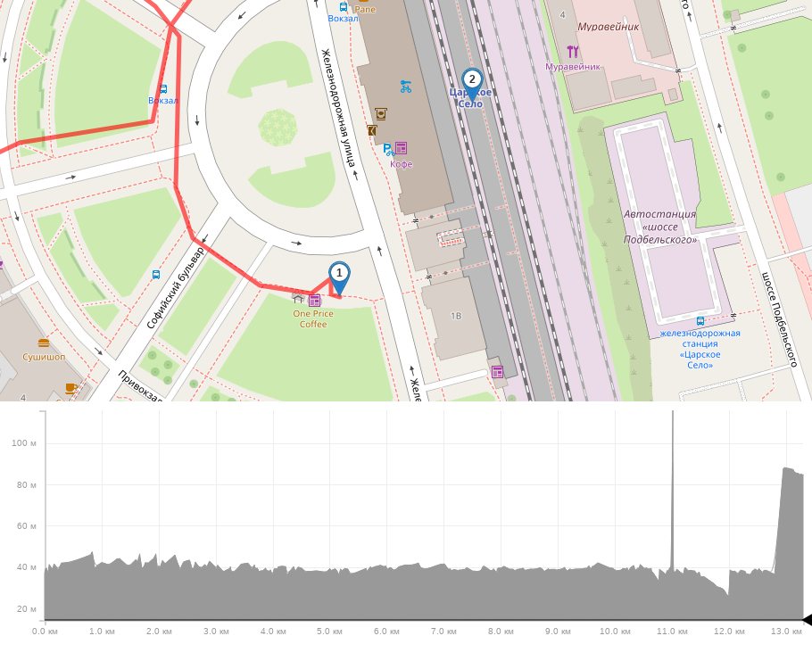Click the Автостанция «шоссе Подбельского» label
This screenshot has height=669, width=812.
click(660, 227)
